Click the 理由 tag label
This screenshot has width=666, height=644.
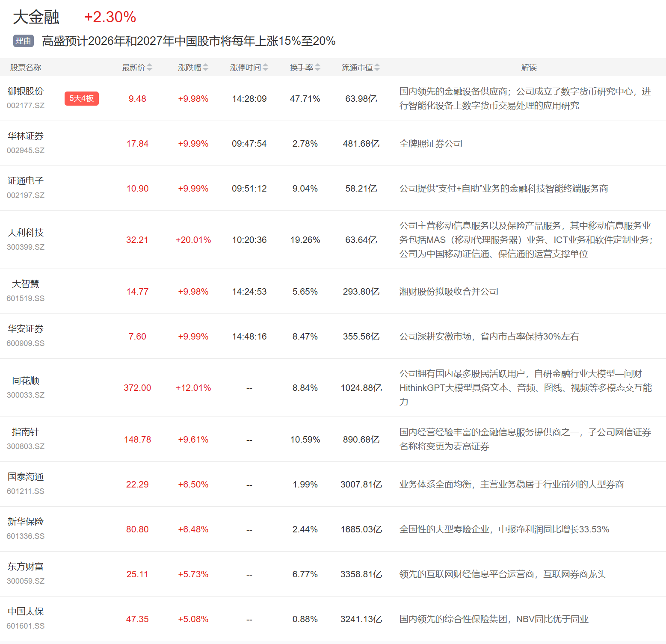[23, 41]
